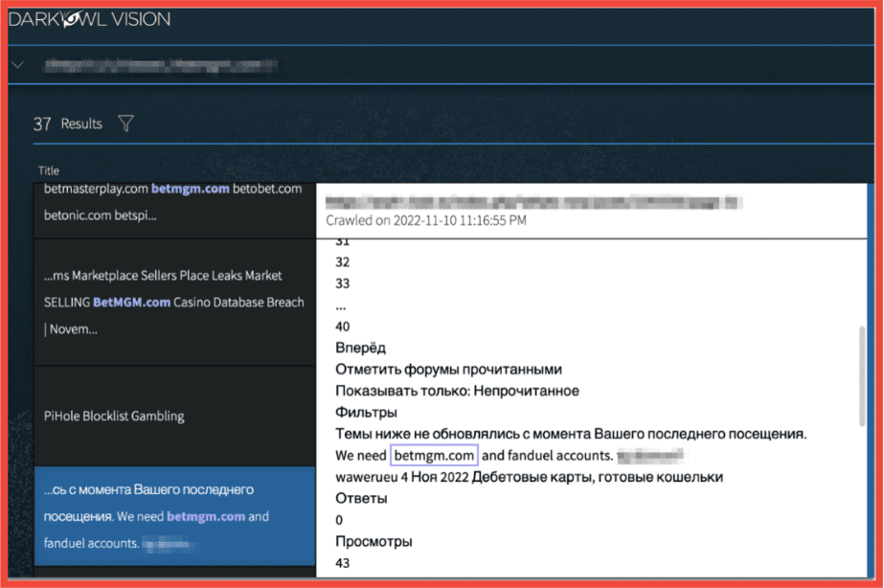884x588 pixels.
Task: Click the 'Вперёд' text
Action: point(360,348)
